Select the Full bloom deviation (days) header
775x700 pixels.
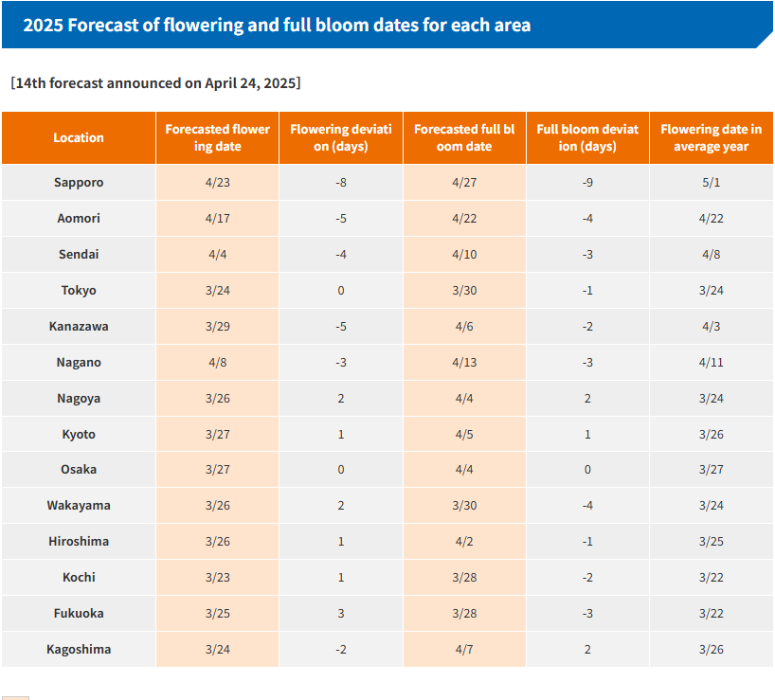(x=587, y=137)
